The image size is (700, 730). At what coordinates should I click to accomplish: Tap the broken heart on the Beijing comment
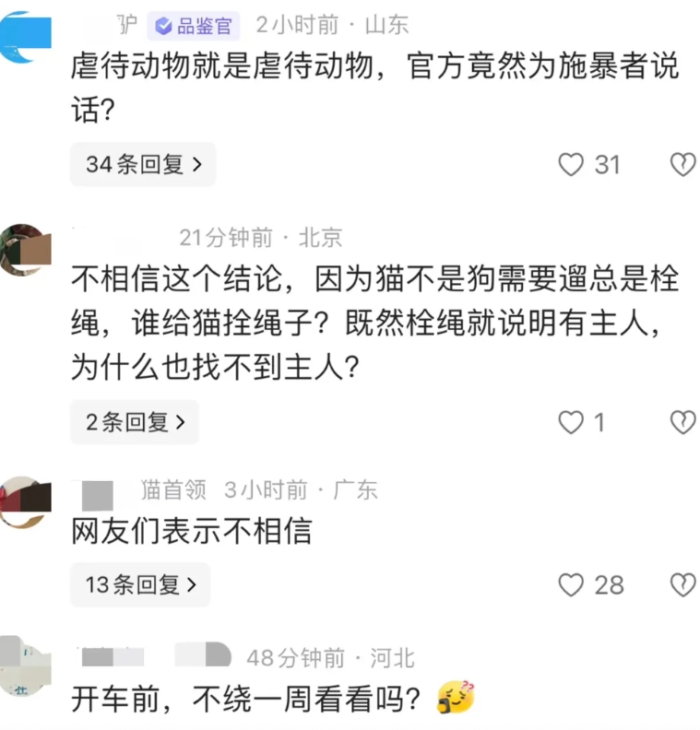pos(682,423)
